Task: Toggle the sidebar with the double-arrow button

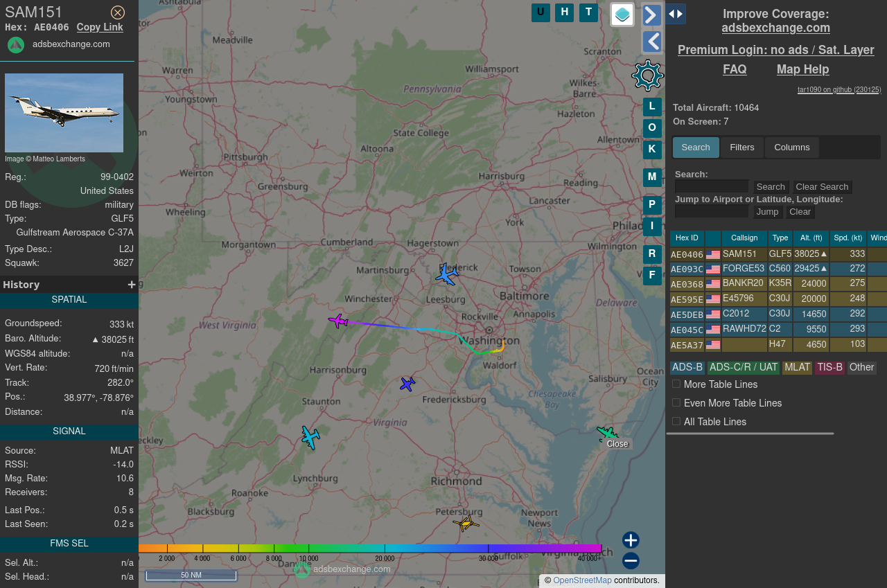Action: coord(676,14)
